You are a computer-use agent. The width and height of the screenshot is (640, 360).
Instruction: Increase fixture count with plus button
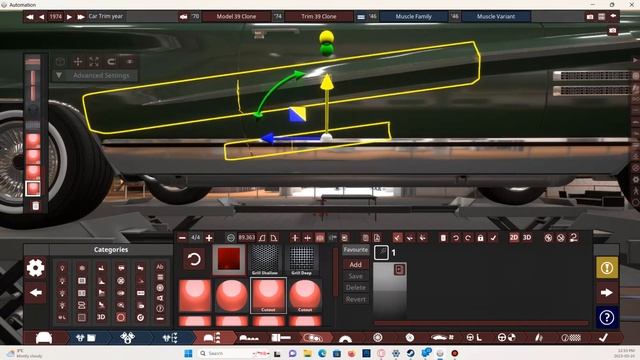tap(209, 238)
